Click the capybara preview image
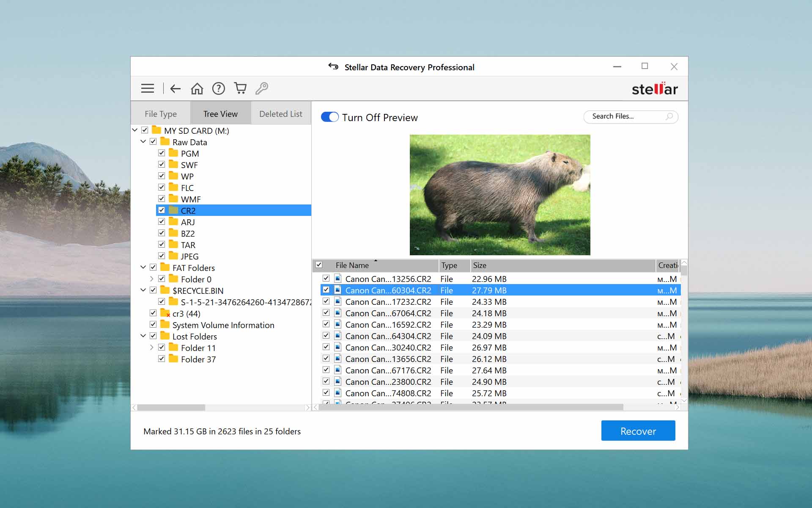812x508 pixels. tap(500, 195)
